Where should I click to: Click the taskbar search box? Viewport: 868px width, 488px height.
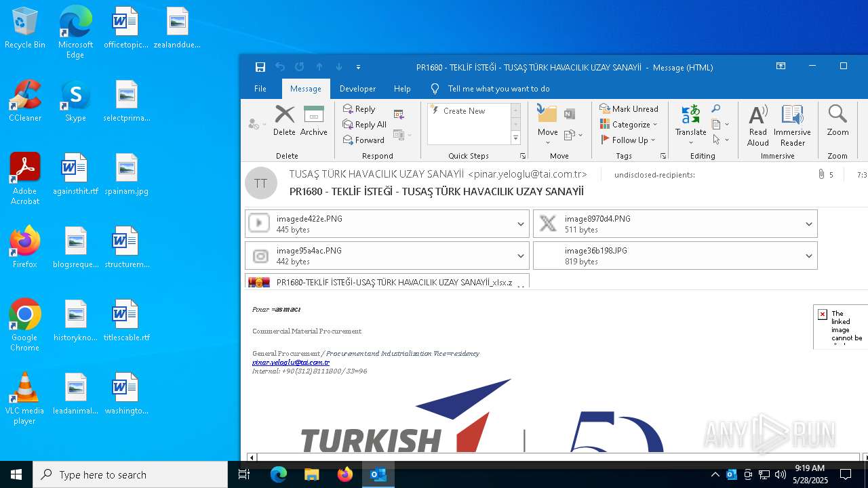130,474
